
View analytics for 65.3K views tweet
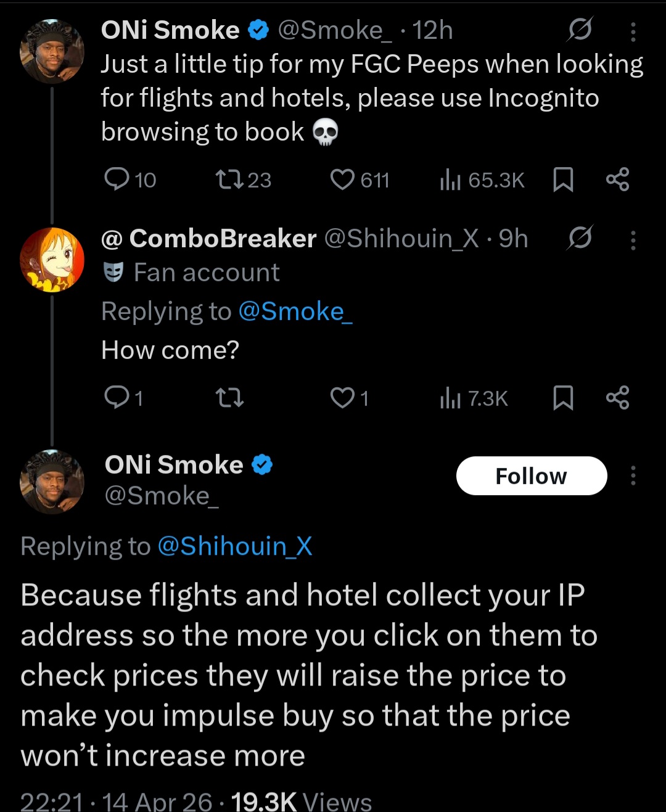tap(451, 179)
